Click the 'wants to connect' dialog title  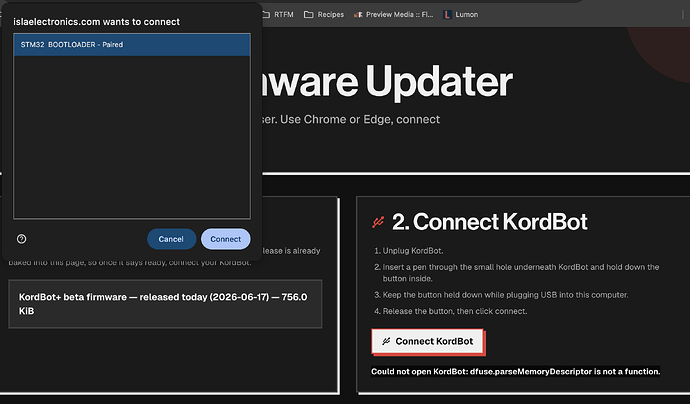click(x=96, y=22)
